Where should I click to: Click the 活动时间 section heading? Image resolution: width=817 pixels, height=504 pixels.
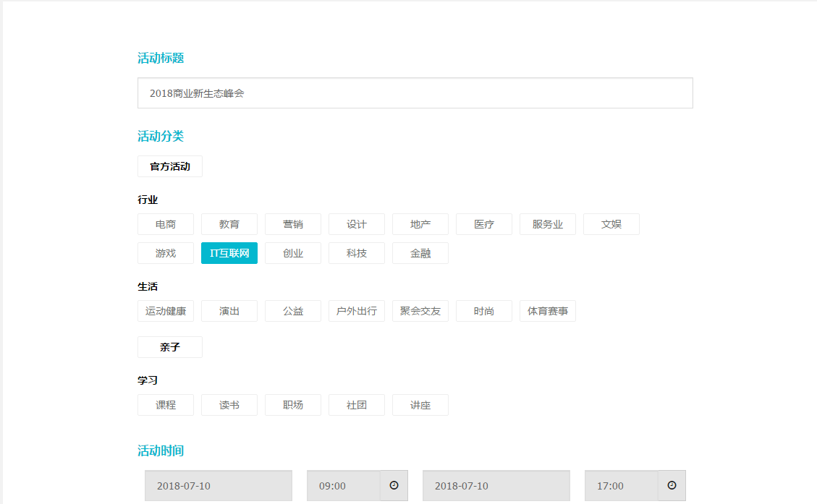[161, 450]
